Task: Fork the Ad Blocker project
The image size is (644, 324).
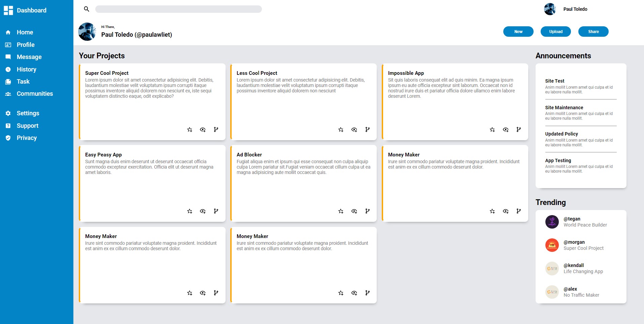Action: click(x=367, y=211)
